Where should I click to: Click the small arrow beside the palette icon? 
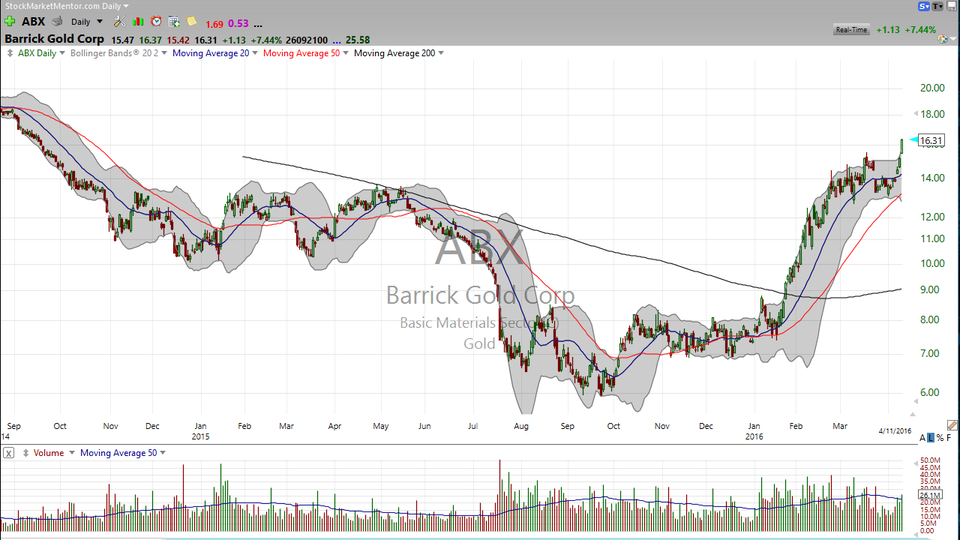953,39
